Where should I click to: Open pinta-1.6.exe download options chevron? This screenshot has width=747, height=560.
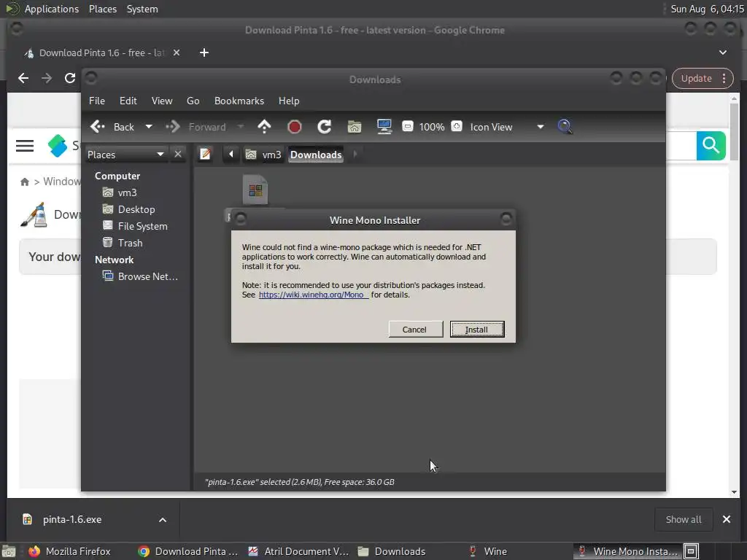(x=163, y=520)
